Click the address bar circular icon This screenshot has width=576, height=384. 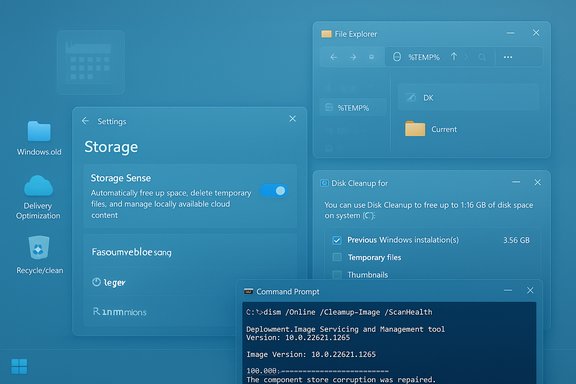click(397, 57)
